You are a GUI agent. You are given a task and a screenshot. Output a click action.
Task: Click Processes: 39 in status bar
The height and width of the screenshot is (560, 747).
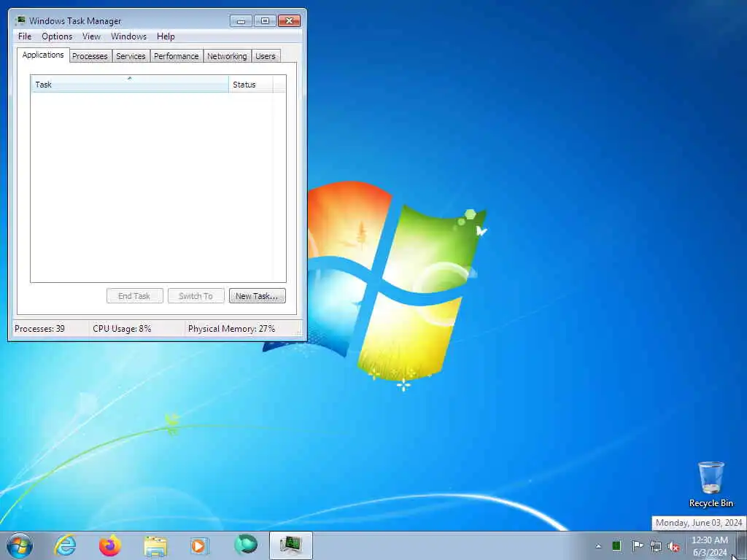(x=39, y=329)
